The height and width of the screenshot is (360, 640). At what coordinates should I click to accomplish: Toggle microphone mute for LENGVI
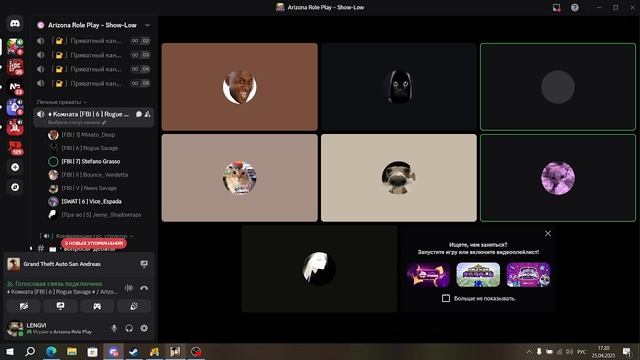coord(114,328)
